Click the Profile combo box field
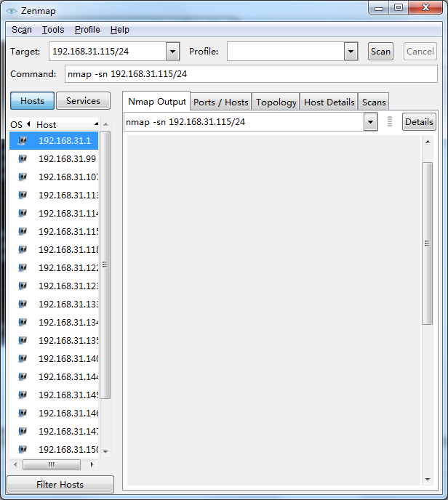This screenshot has height=500, width=448. click(x=286, y=52)
